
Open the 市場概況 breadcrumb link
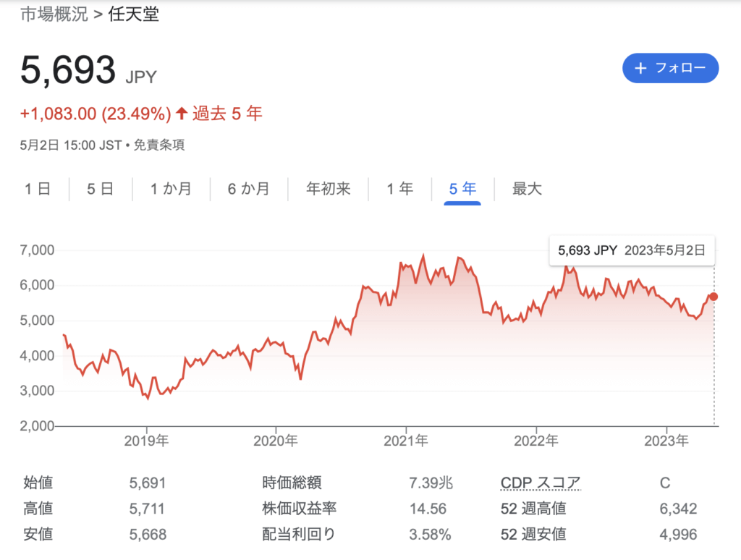[x=54, y=14]
